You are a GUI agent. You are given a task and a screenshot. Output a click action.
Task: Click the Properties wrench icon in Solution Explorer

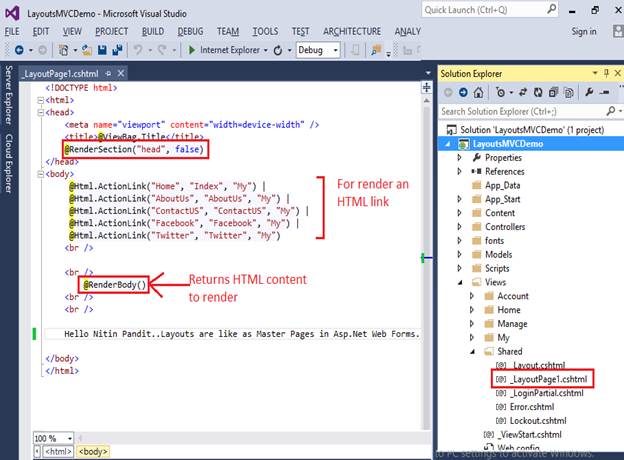[x=589, y=93]
